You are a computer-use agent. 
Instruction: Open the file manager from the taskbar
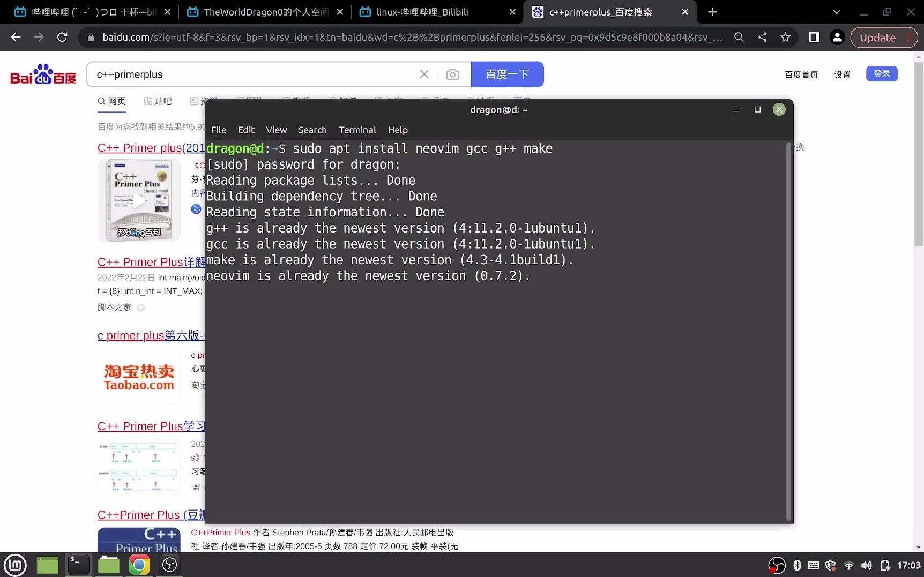tap(109, 565)
